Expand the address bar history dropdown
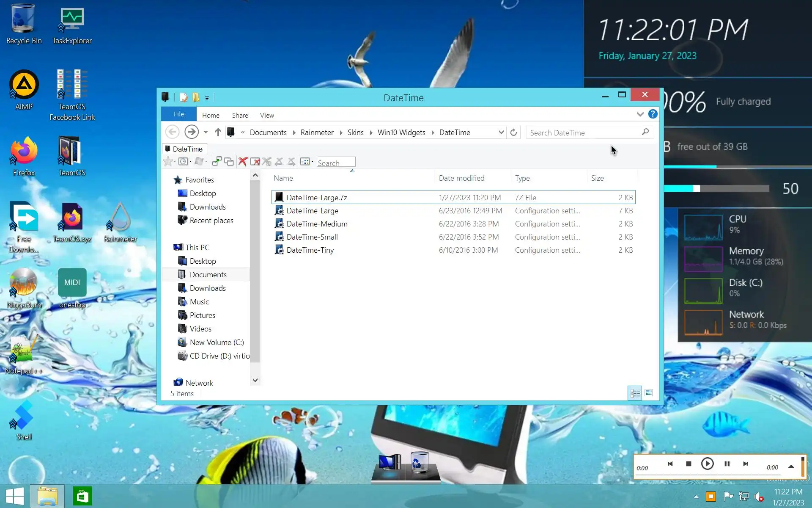Viewport: 812px width, 508px height. point(501,133)
